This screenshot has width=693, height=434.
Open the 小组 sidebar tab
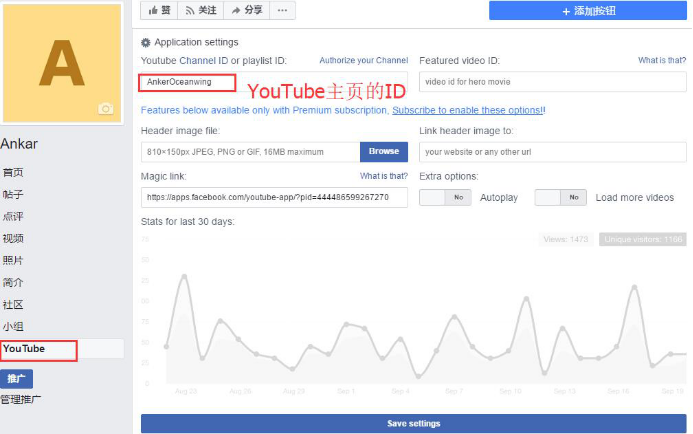[x=13, y=327]
